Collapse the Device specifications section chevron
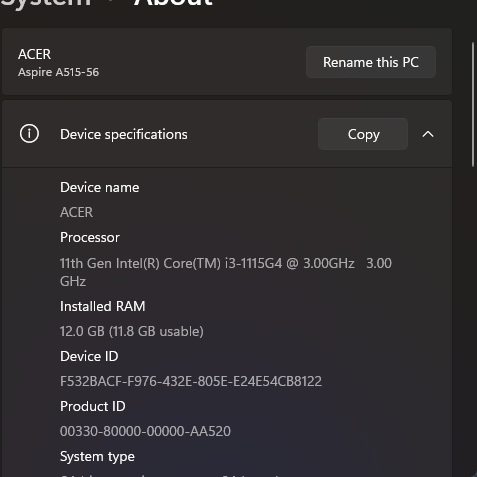This screenshot has width=477, height=477. (428, 134)
